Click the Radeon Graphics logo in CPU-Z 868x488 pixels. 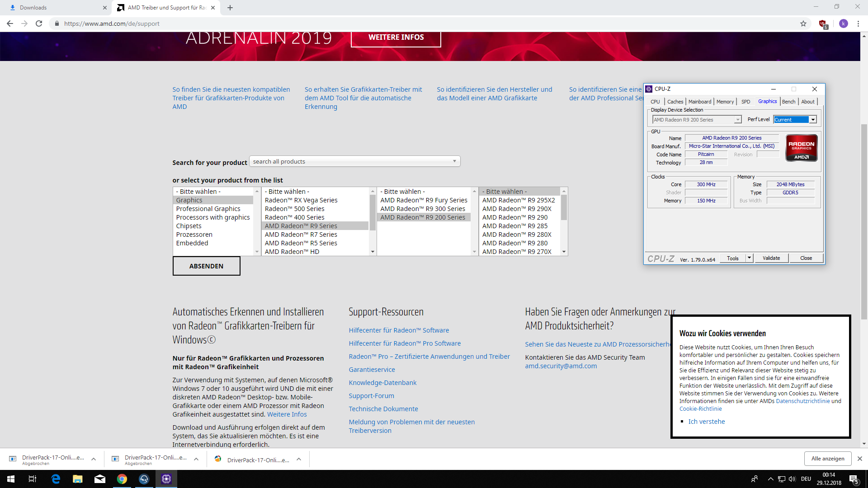pyautogui.click(x=801, y=148)
